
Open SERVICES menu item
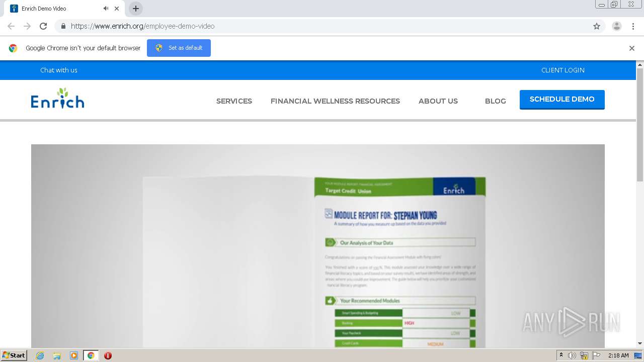[x=234, y=101]
